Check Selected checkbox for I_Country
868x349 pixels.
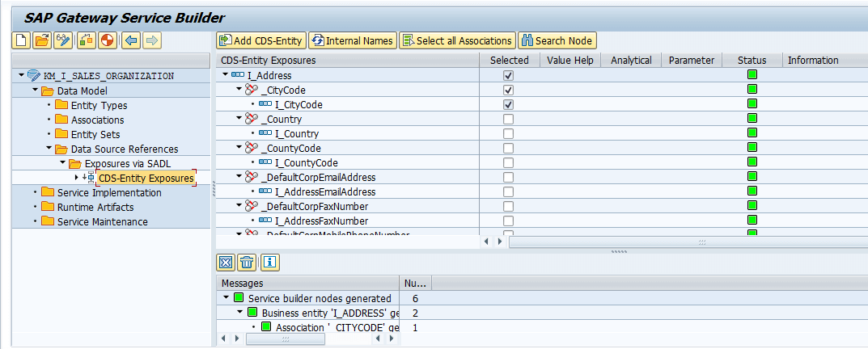(x=508, y=133)
